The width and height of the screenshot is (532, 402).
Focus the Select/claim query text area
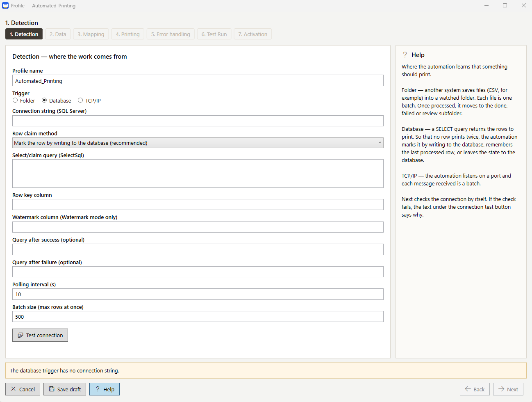coord(198,174)
